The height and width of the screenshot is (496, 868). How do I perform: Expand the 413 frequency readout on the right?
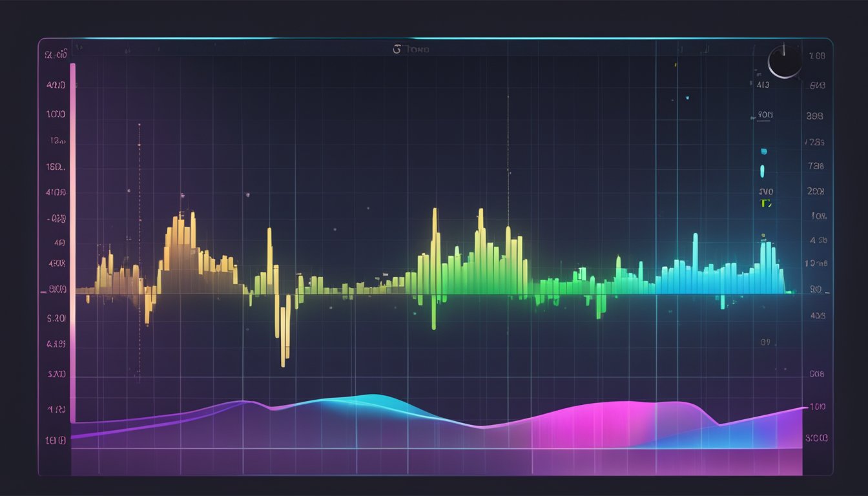click(762, 85)
